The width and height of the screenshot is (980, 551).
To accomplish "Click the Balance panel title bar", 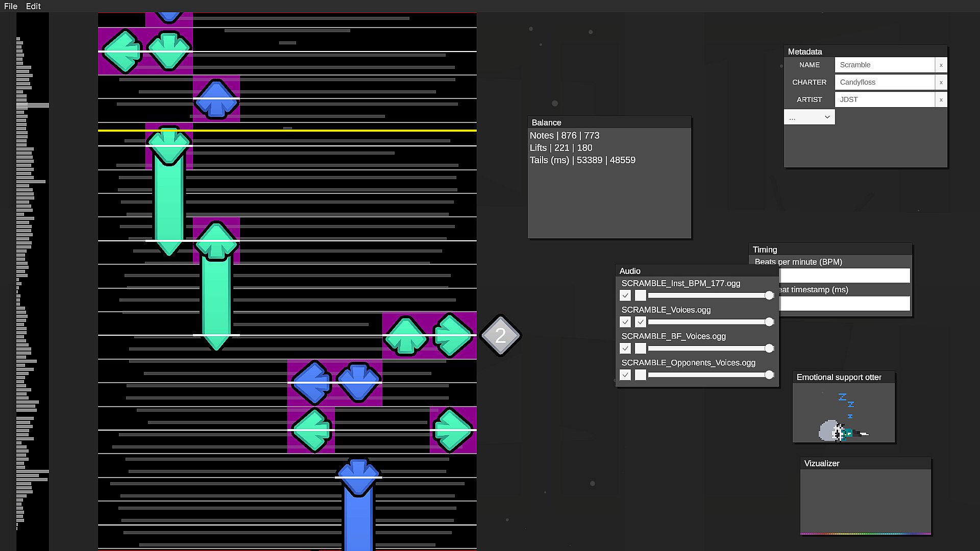I will click(x=609, y=122).
